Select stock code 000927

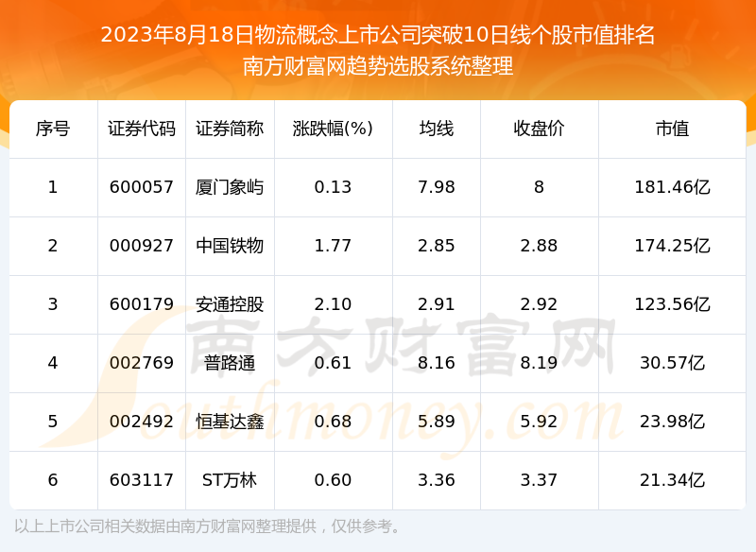point(141,246)
